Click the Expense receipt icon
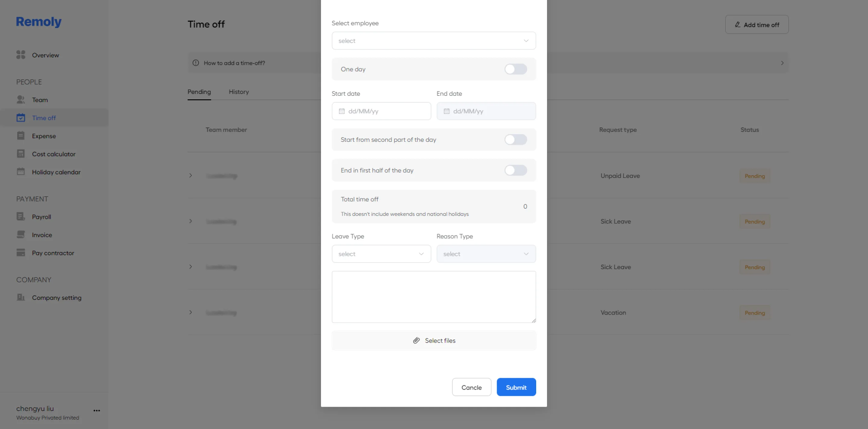This screenshot has height=429, width=868. [x=21, y=135]
